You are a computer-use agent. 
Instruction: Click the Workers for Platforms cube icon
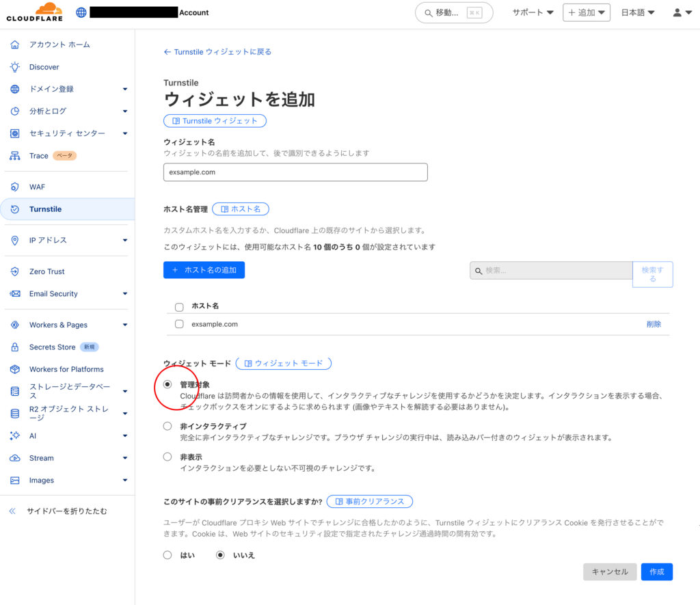(x=15, y=369)
